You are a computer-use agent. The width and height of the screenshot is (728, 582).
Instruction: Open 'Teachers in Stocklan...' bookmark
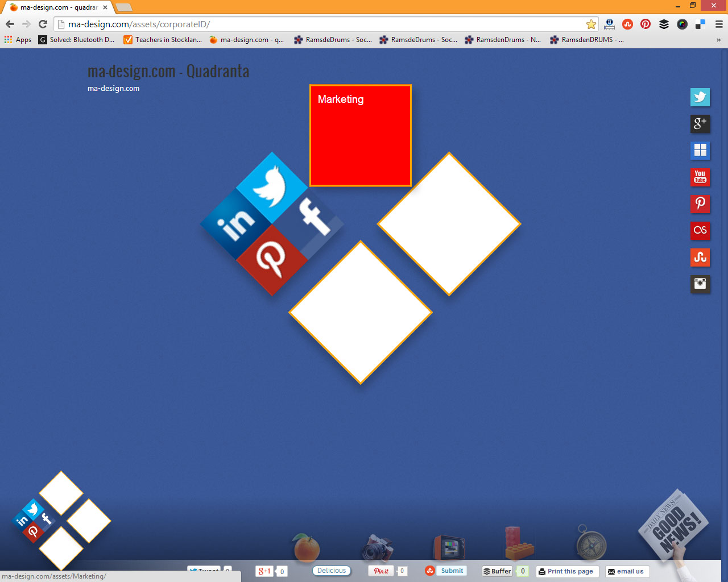[163, 40]
